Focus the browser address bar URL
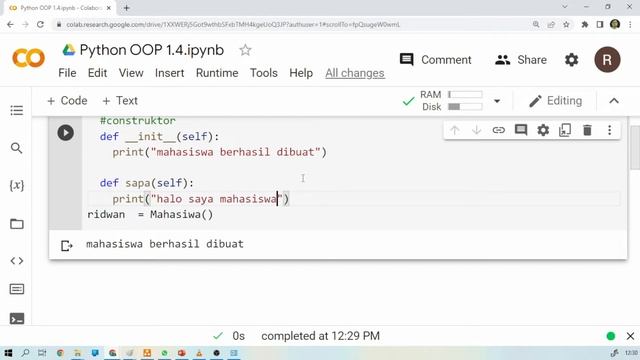The width and height of the screenshot is (640, 360). tap(233, 25)
